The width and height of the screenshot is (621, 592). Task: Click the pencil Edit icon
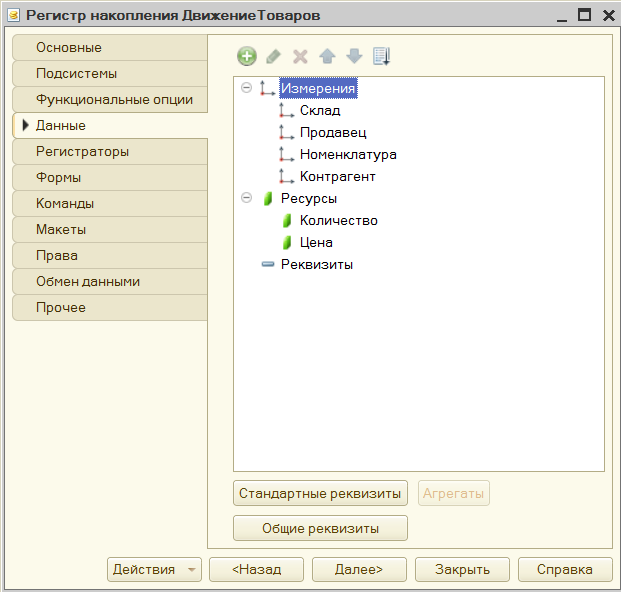tap(274, 56)
